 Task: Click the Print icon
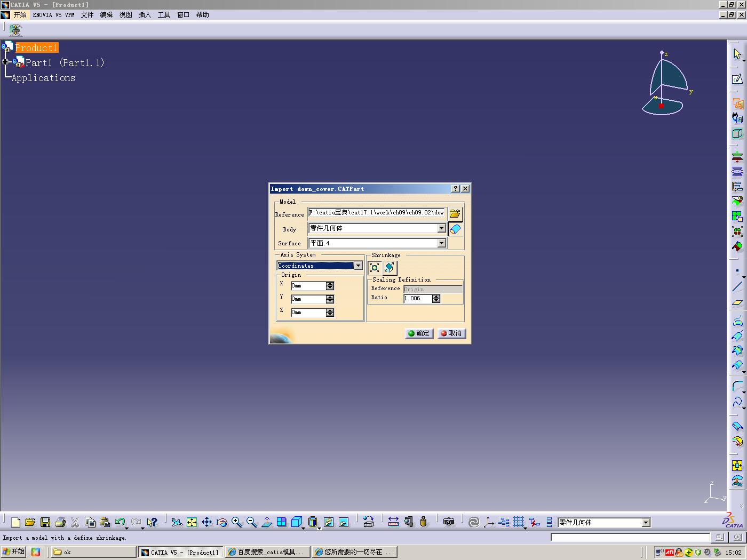60,522
